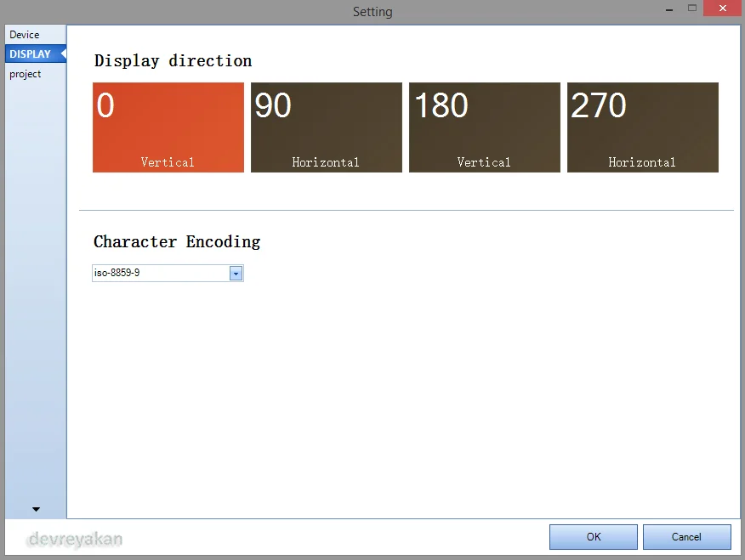745x560 pixels.
Task: Expand sidebar with the bottom down arrow
Action: click(x=36, y=509)
